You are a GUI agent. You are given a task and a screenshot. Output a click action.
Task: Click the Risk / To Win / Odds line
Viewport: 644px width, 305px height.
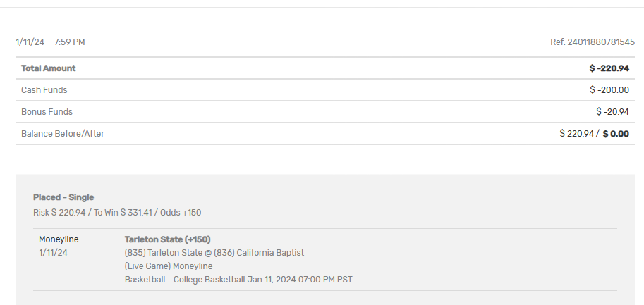(x=117, y=213)
